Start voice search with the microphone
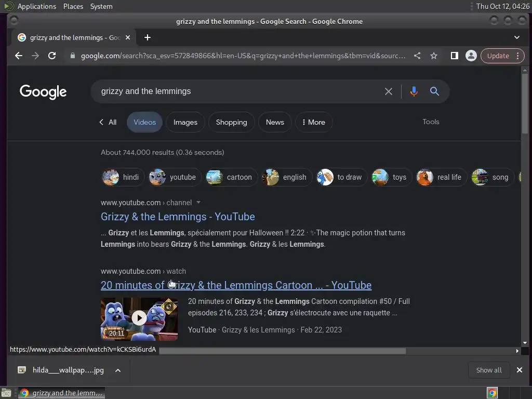Viewport: 532px width, 399px height. click(x=414, y=91)
